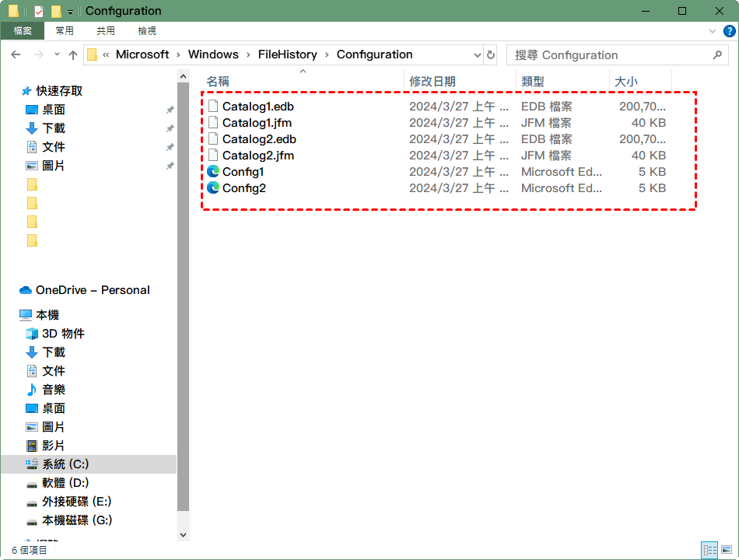This screenshot has width=739, height=560.
Task: Open 快速存取 in the navigation pane
Action: pyautogui.click(x=59, y=91)
